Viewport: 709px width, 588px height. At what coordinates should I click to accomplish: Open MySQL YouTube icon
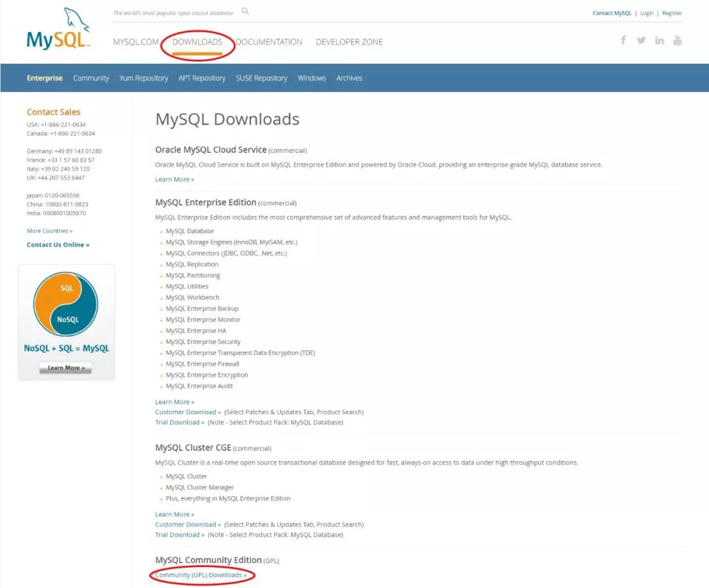point(677,40)
